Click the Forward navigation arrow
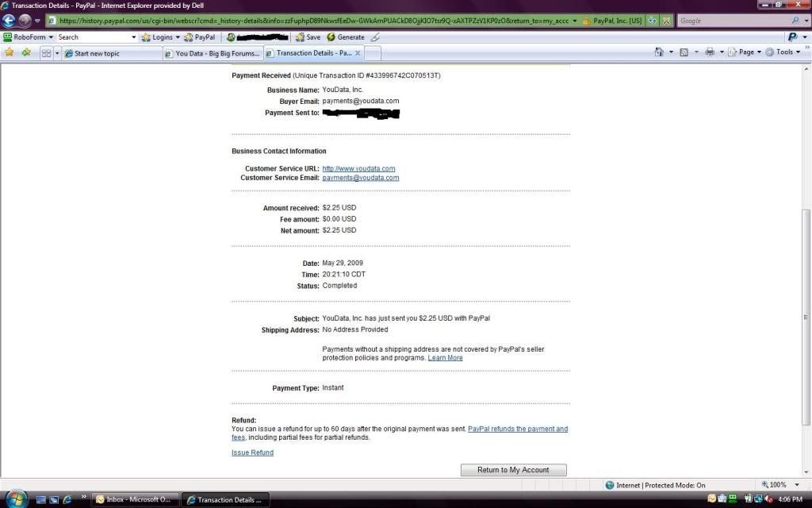Screen dimensions: 812x508 coord(25,21)
